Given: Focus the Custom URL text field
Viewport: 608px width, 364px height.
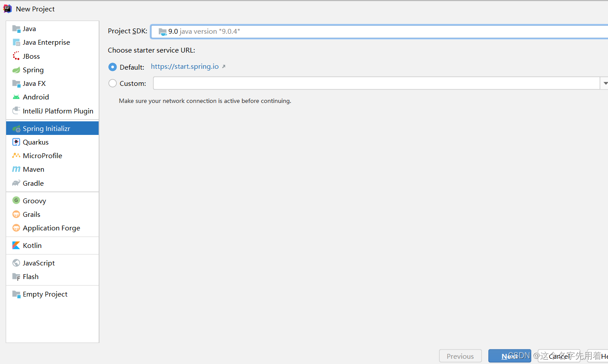Looking at the screenshot, I should [x=377, y=83].
